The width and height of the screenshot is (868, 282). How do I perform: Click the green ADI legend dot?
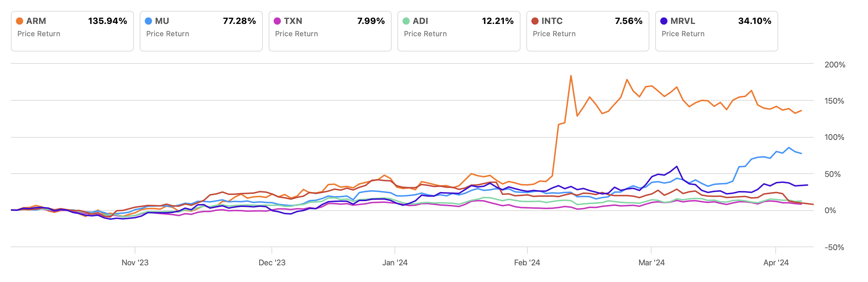tap(406, 21)
